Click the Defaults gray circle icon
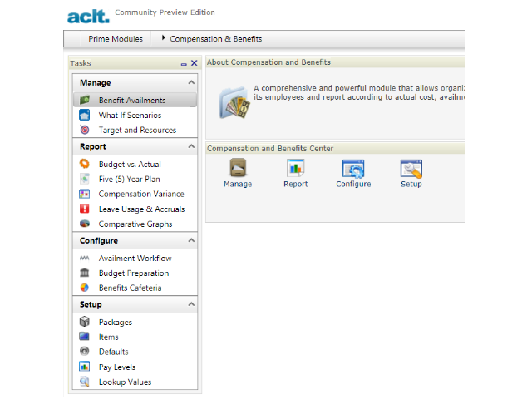The image size is (532, 399). tap(85, 351)
